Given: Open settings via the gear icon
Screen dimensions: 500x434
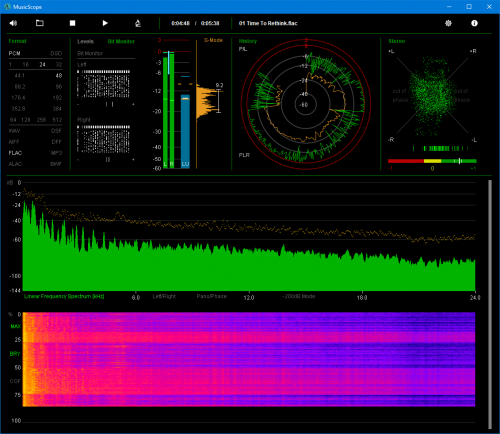Looking at the screenshot, I should [448, 23].
